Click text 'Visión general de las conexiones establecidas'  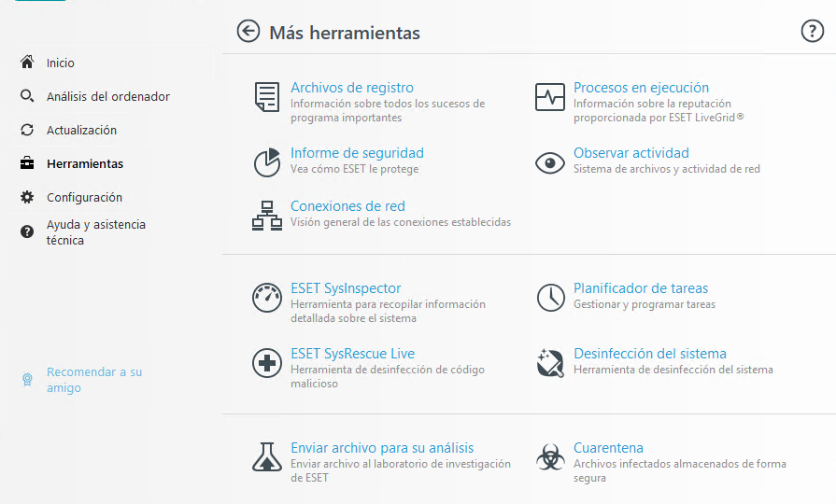401,222
